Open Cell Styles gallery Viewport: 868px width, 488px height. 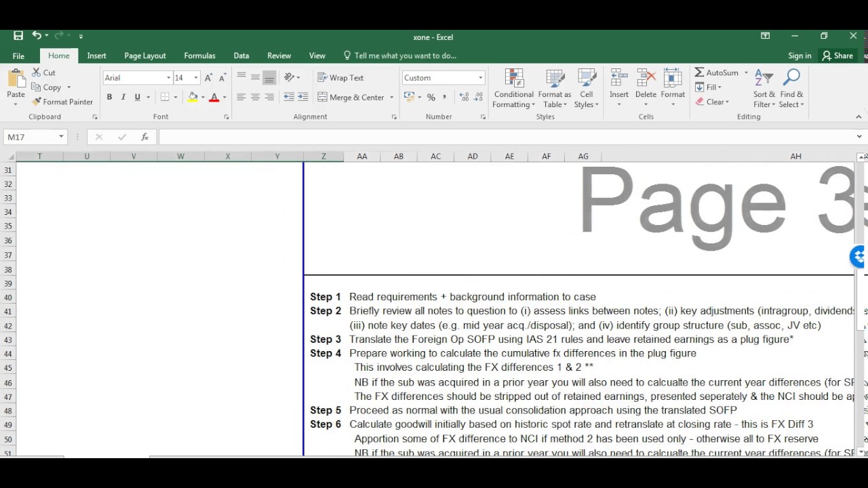coord(587,89)
